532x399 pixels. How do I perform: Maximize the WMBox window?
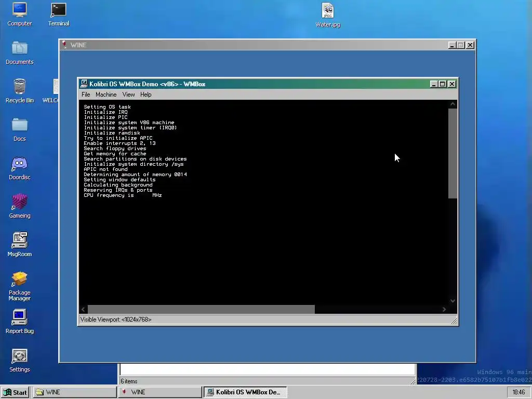(443, 84)
